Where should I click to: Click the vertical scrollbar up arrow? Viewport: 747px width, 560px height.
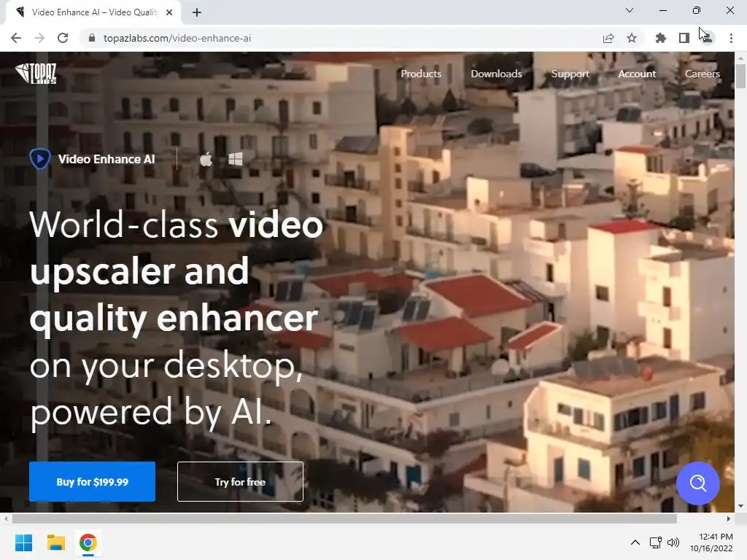(x=740, y=58)
